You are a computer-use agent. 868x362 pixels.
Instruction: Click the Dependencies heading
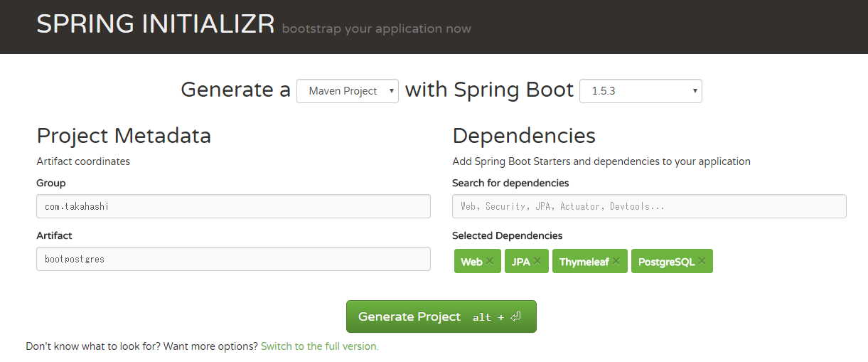pos(524,135)
